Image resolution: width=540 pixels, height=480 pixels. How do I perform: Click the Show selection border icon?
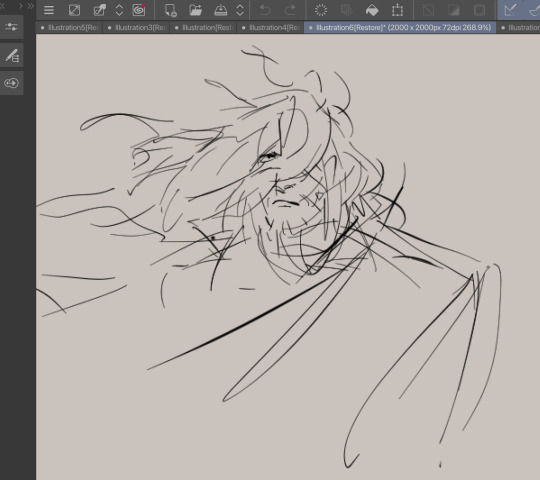point(479,10)
